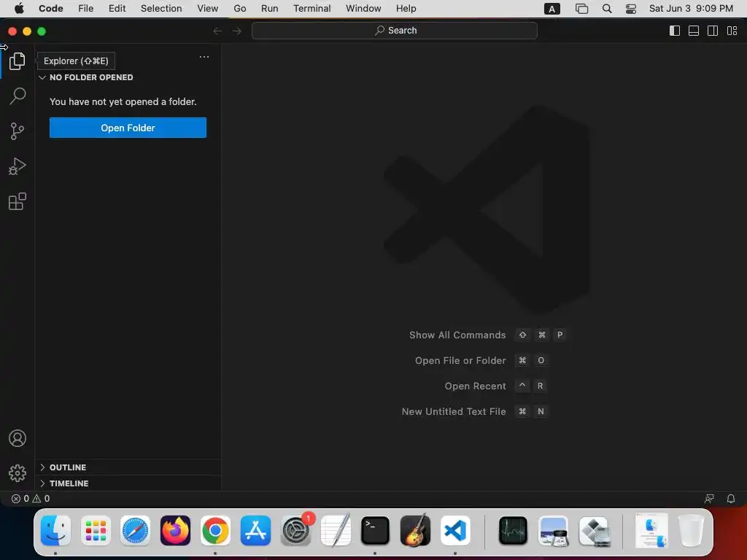Open the View menu

[x=208, y=9]
